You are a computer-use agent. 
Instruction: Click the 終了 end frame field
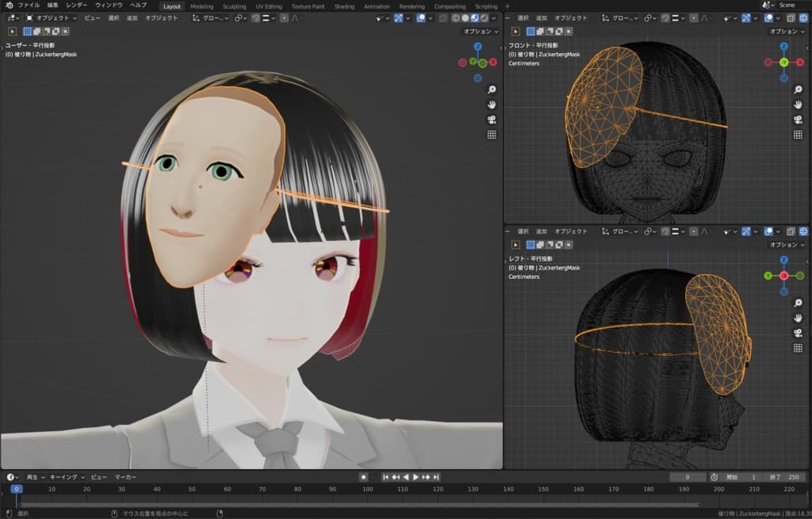click(784, 477)
